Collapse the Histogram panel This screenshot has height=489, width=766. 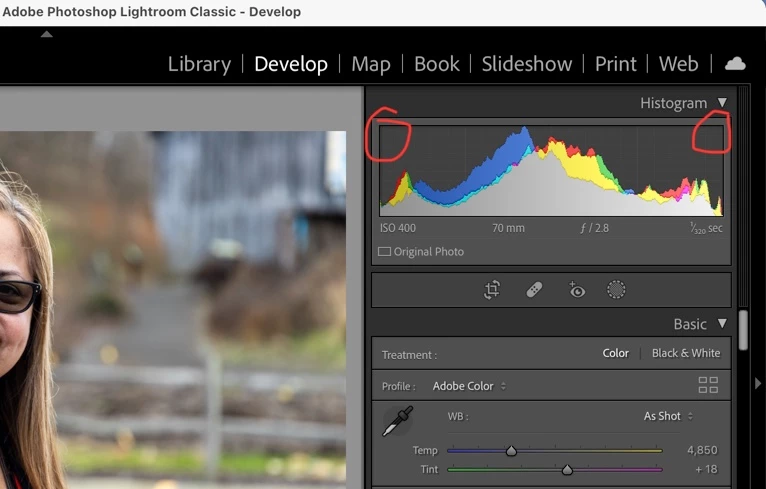722,103
